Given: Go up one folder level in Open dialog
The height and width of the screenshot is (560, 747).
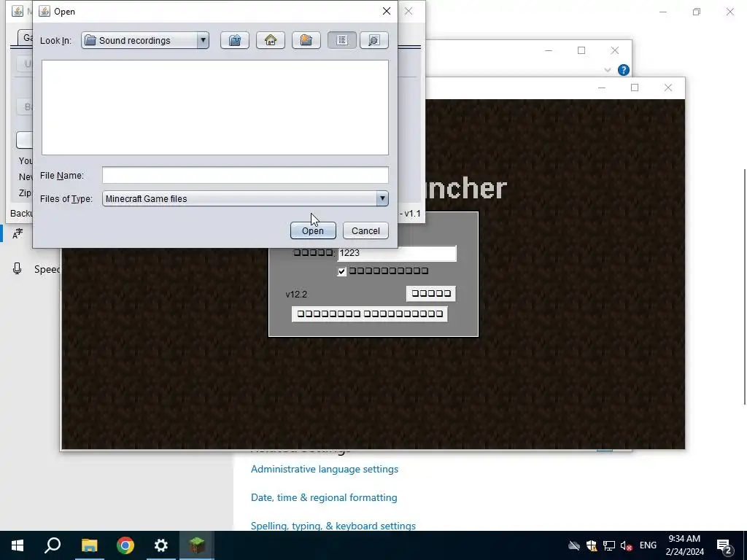Looking at the screenshot, I should (235, 41).
